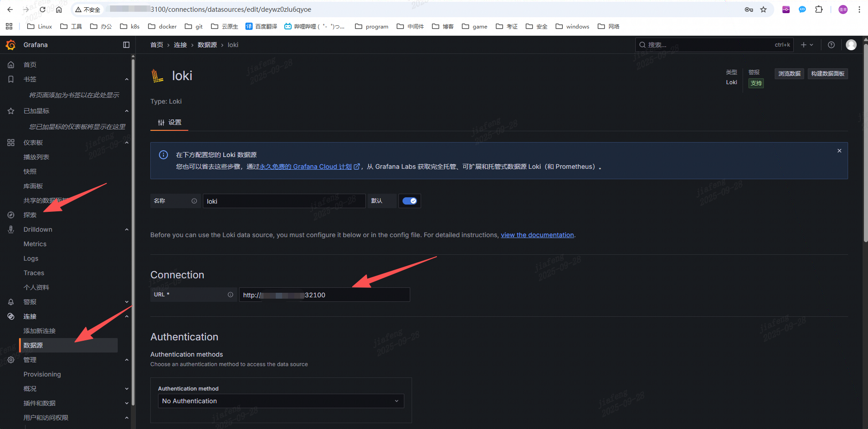Open the plus new-item dropdown in header
Viewport: 868px width, 429px height.
(807, 45)
